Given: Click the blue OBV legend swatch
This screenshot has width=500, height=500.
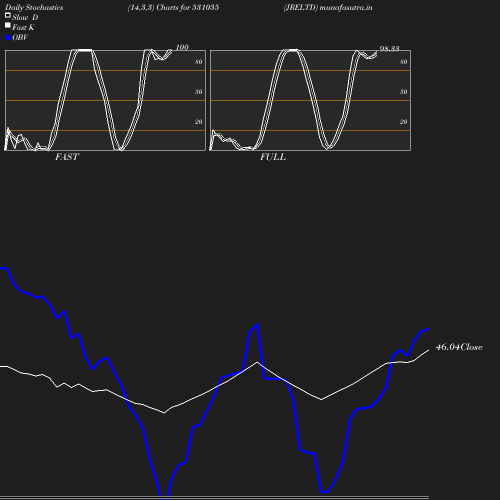Looking at the screenshot, I should tap(8, 38).
